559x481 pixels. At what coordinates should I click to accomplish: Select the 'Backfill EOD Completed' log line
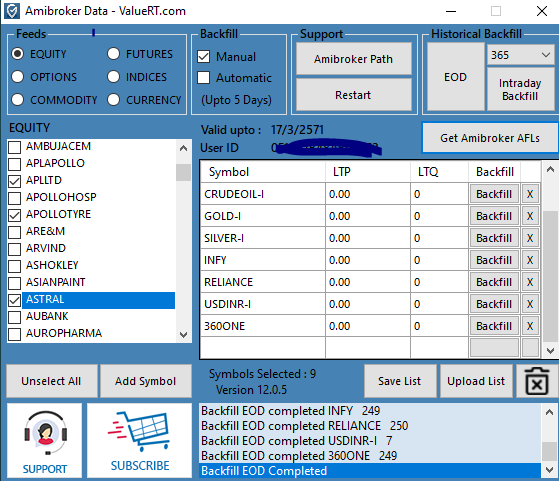click(370, 471)
